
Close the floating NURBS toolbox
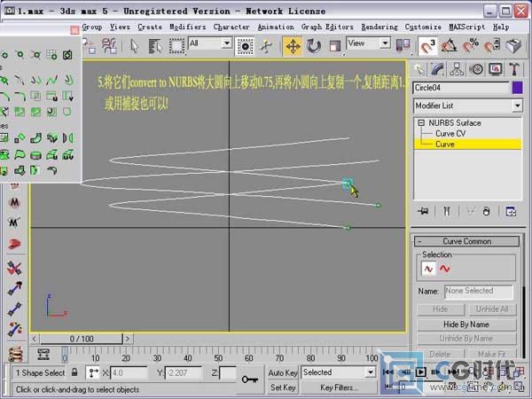pyautogui.click(x=74, y=30)
